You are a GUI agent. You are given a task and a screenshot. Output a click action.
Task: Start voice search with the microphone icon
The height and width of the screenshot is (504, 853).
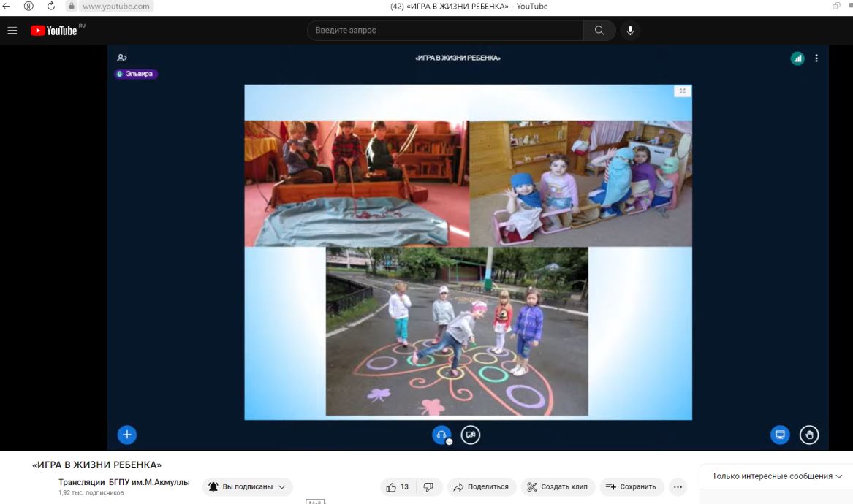click(x=630, y=31)
